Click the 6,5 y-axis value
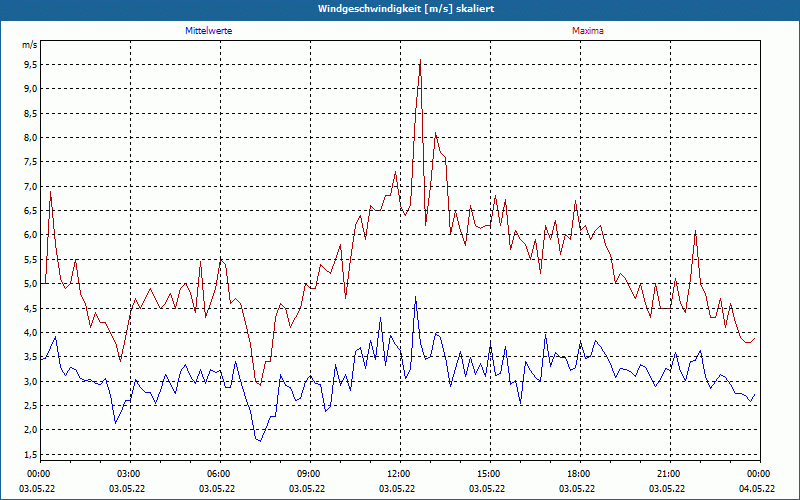800x500 pixels. click(31, 211)
